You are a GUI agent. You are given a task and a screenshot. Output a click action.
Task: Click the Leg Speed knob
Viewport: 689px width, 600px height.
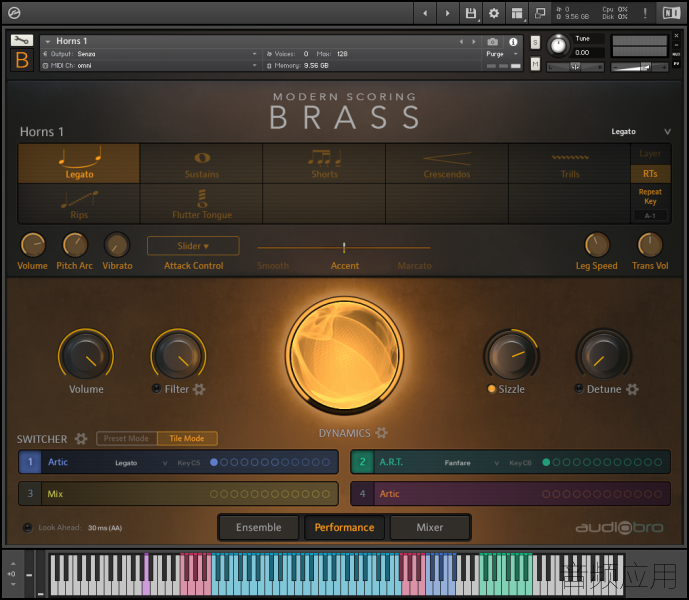597,245
